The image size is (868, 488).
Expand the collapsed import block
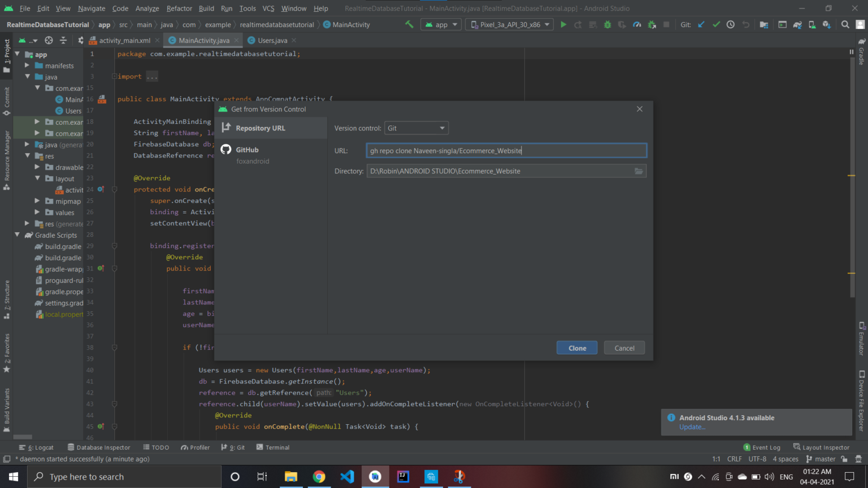coord(114,76)
